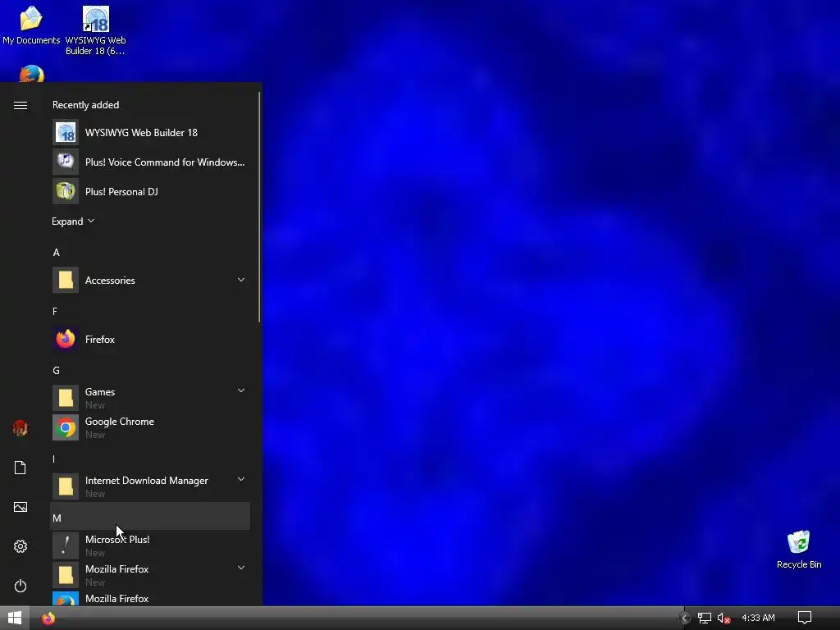Click the Recently added heading
This screenshot has height=630, width=840.
coord(85,105)
